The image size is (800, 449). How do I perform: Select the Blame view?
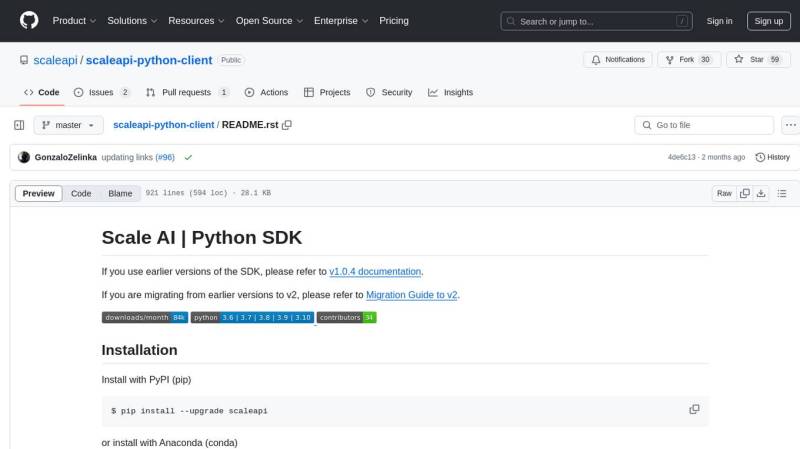[x=120, y=193]
